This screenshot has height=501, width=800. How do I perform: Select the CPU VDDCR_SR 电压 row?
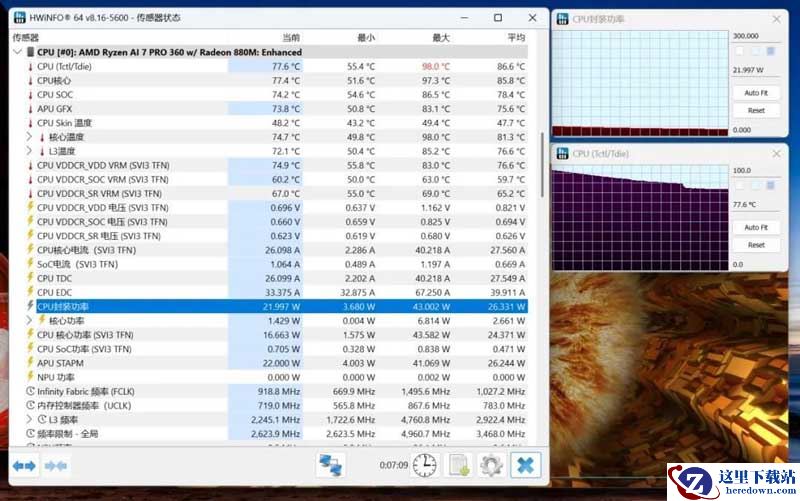point(276,236)
